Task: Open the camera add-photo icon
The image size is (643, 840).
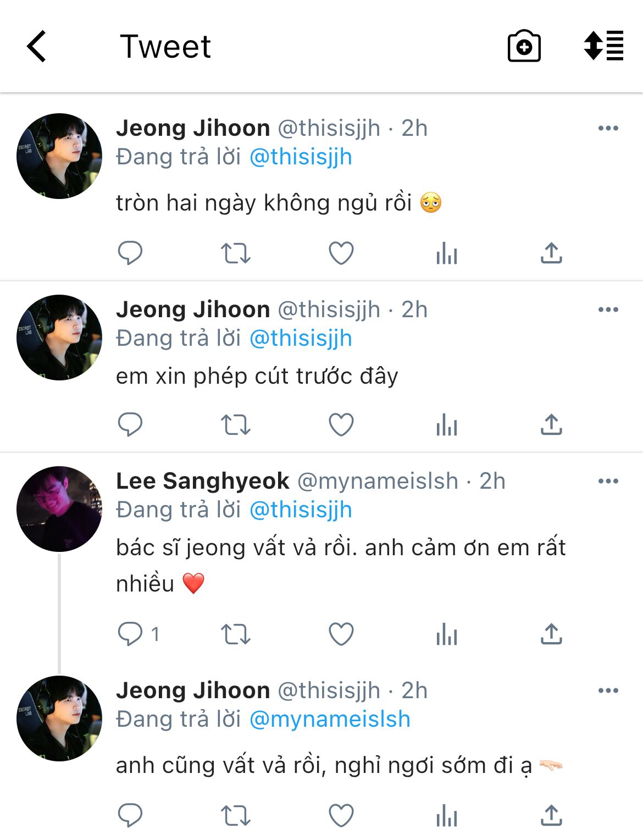Action: pos(524,46)
